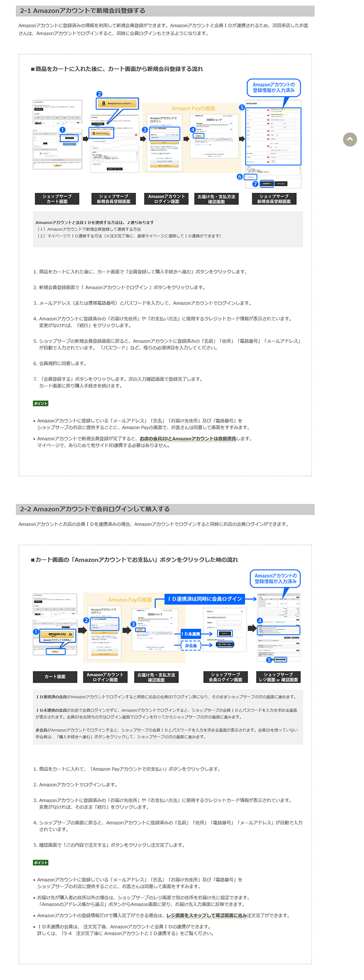Open the レジ画面 thumbnail in the 2-2 flow
The width and height of the screenshot is (364, 980).
coord(279,628)
